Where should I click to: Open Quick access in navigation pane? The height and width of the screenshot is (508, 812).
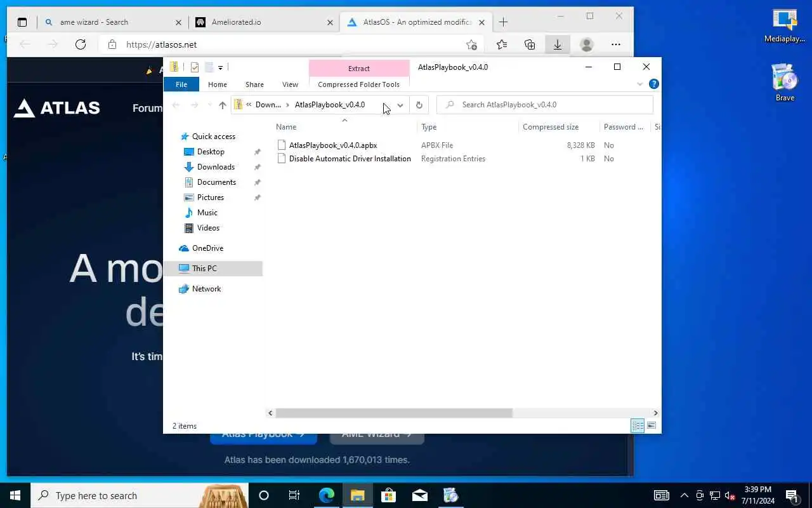[213, 137]
